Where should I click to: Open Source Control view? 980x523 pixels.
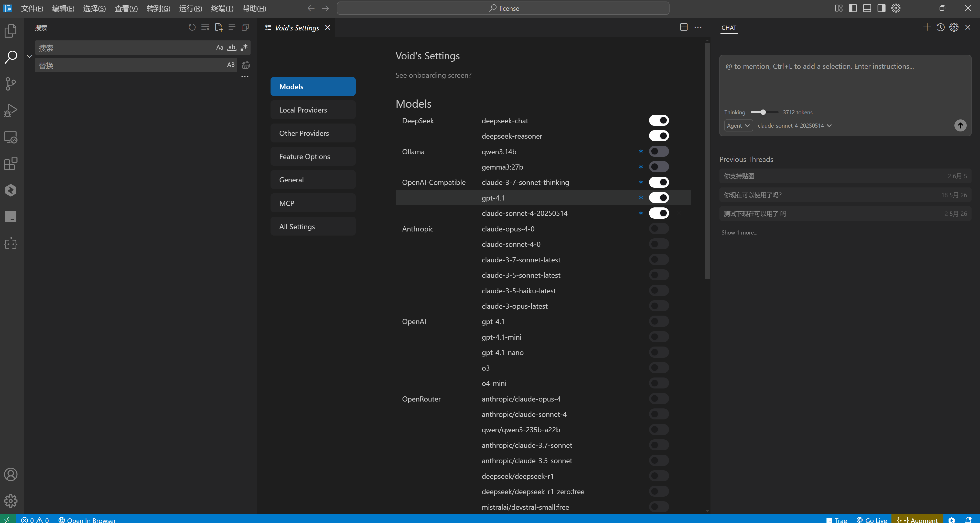pyautogui.click(x=11, y=84)
